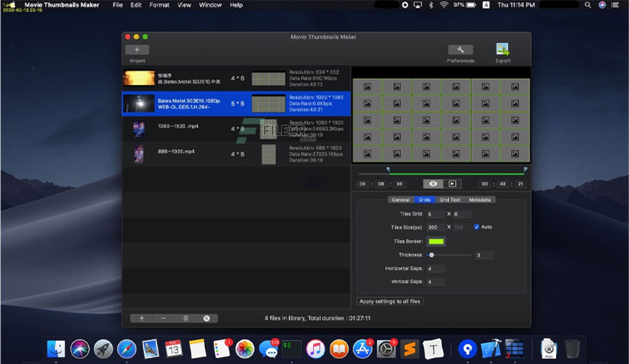Click the first tile in preview grid
The width and height of the screenshot is (629, 364).
pyautogui.click(x=367, y=86)
